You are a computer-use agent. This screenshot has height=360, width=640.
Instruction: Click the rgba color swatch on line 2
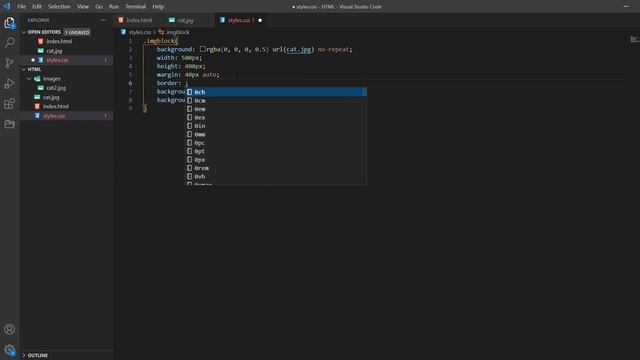click(x=202, y=49)
